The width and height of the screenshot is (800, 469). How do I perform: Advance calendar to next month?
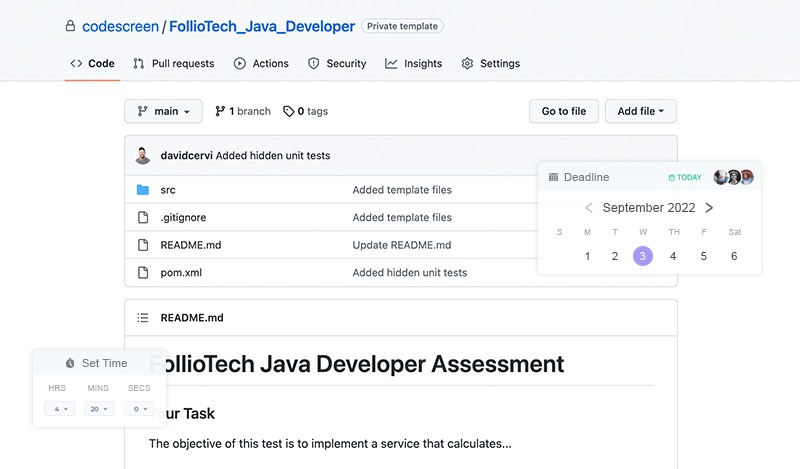tap(709, 208)
